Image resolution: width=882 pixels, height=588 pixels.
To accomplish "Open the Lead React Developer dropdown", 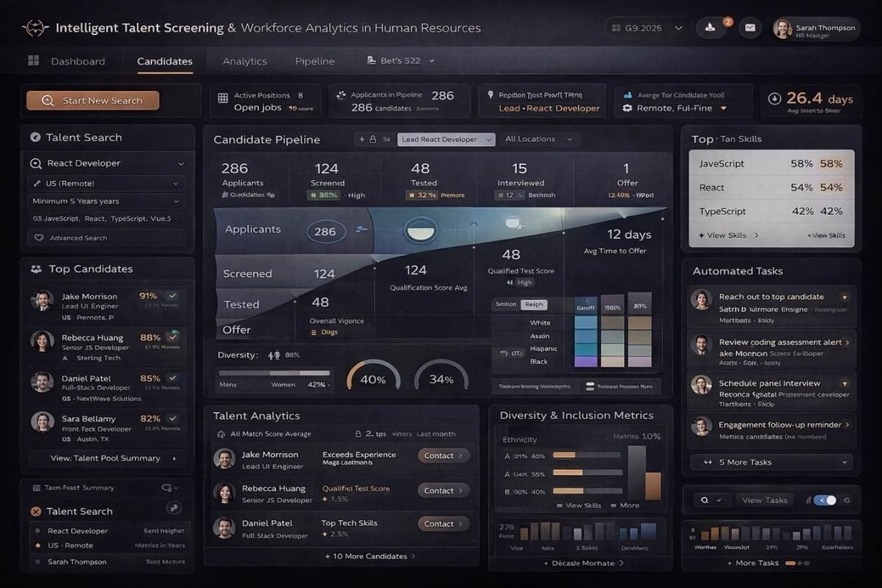I will click(446, 139).
